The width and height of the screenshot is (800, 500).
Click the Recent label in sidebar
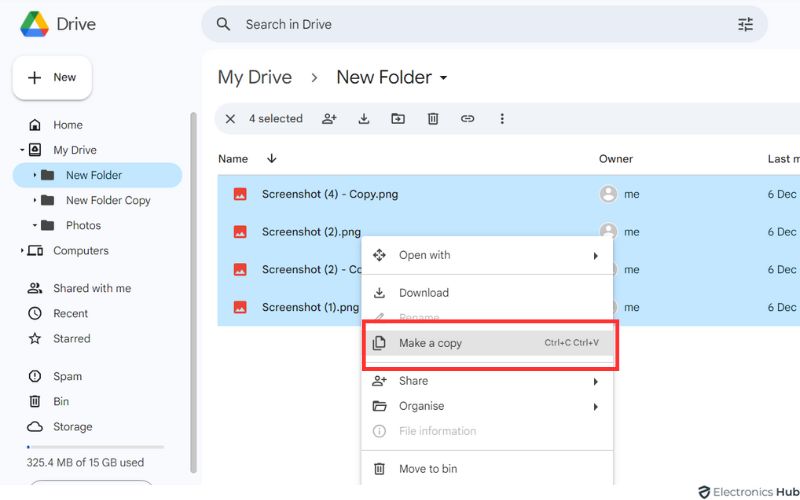click(x=70, y=313)
